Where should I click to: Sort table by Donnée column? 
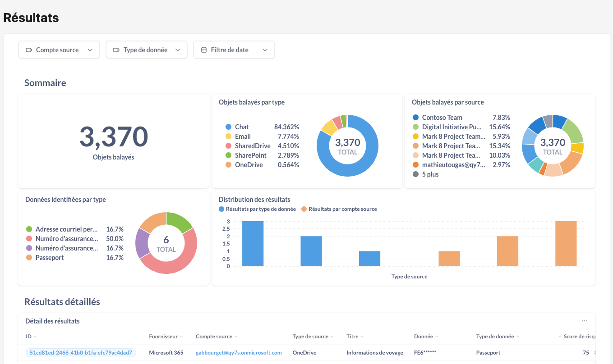tap(426, 337)
